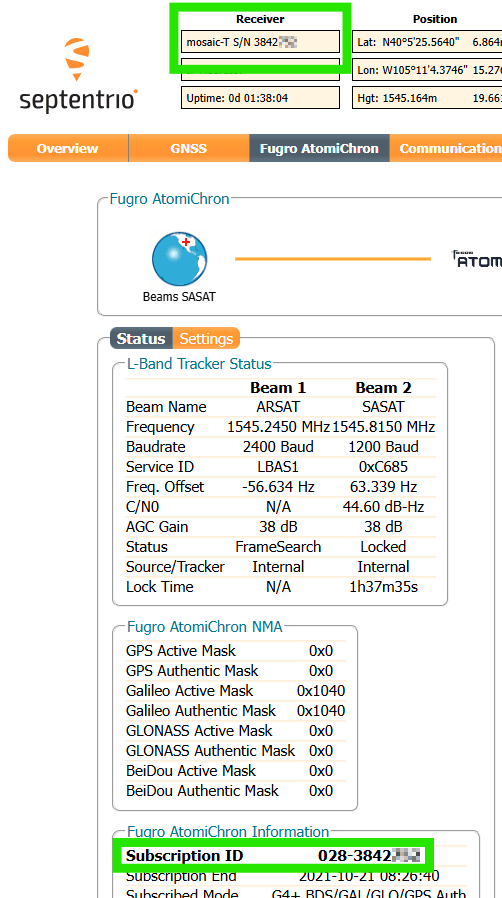Click the Latitude position field
This screenshot has height=898, width=502.
point(427,41)
